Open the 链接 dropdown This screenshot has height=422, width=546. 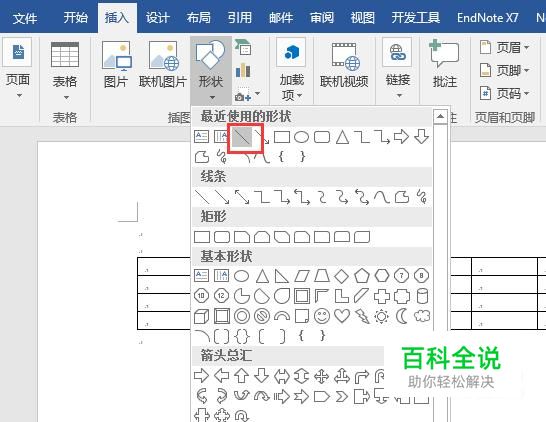398,69
